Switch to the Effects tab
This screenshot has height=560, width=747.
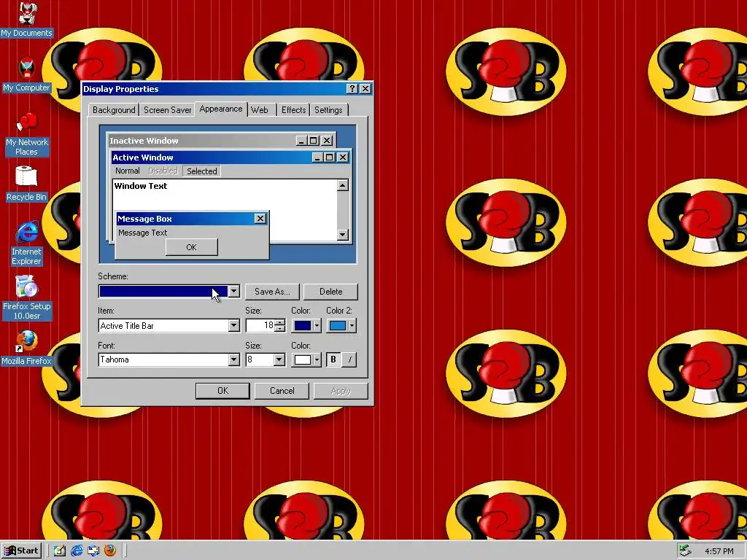293,110
